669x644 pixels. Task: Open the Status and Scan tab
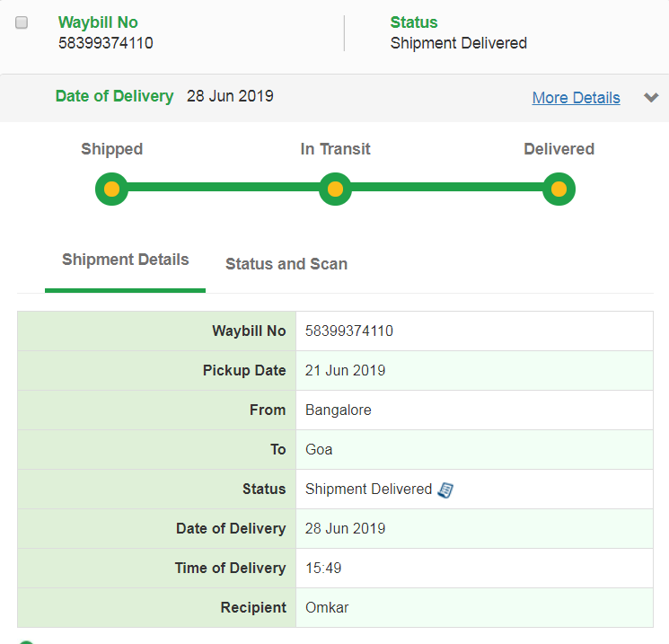coord(286,264)
